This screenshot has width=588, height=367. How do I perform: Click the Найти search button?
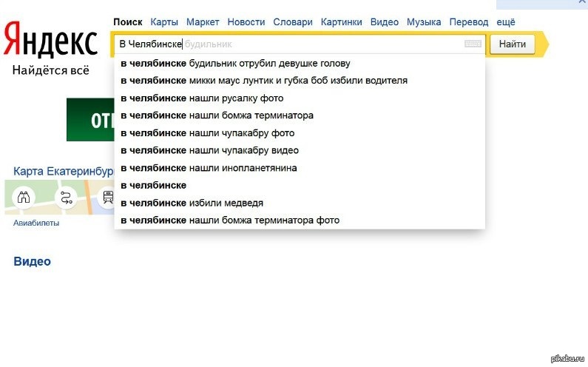[512, 44]
